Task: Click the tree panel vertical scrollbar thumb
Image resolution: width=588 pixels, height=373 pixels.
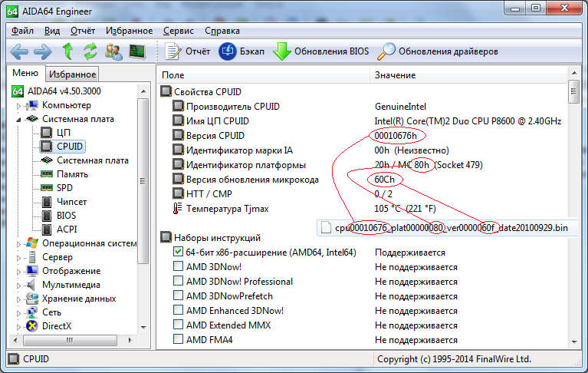Action: pos(143,180)
